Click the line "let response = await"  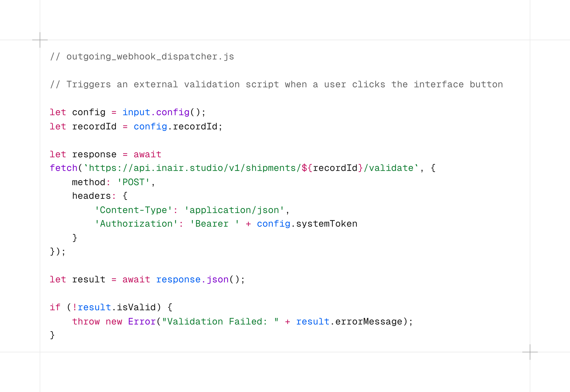click(105, 155)
